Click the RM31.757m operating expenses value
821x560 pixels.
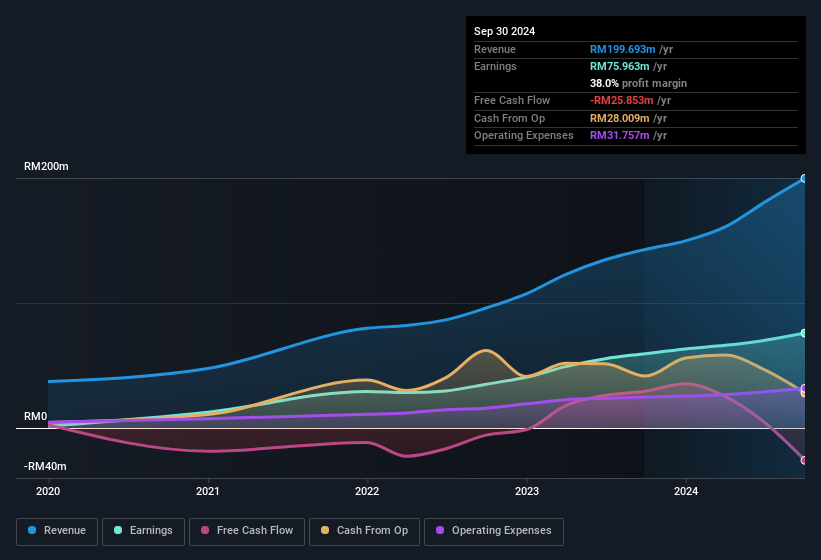[619, 135]
